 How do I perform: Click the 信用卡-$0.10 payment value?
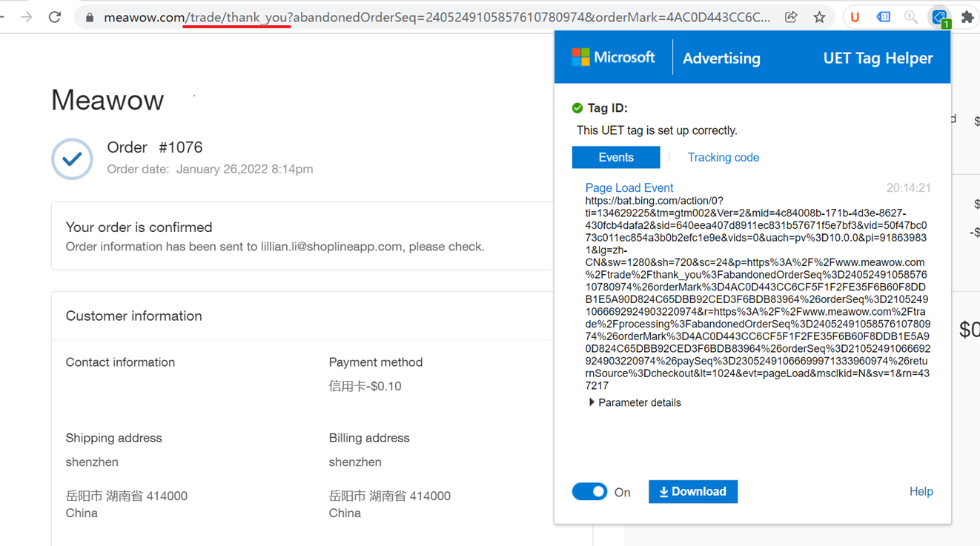point(365,386)
